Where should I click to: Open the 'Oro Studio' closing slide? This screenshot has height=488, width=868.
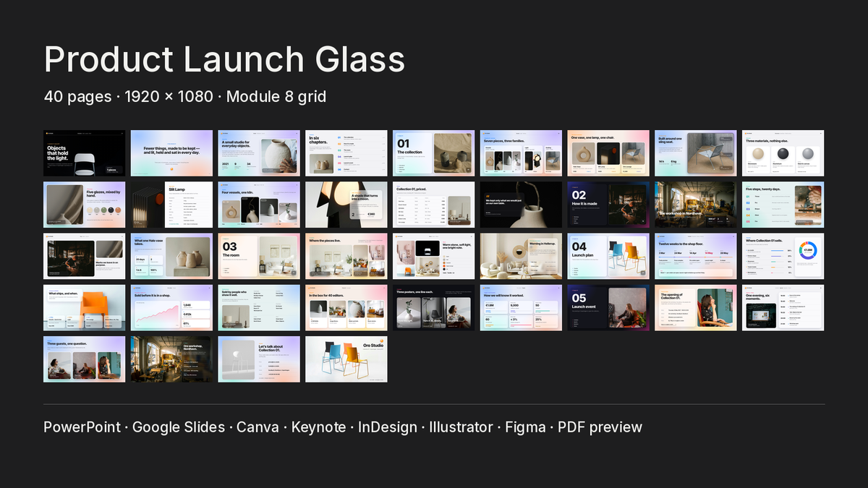click(346, 359)
